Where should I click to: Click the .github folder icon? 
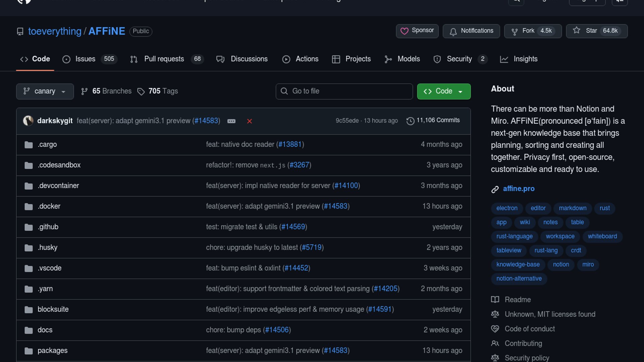point(29,227)
